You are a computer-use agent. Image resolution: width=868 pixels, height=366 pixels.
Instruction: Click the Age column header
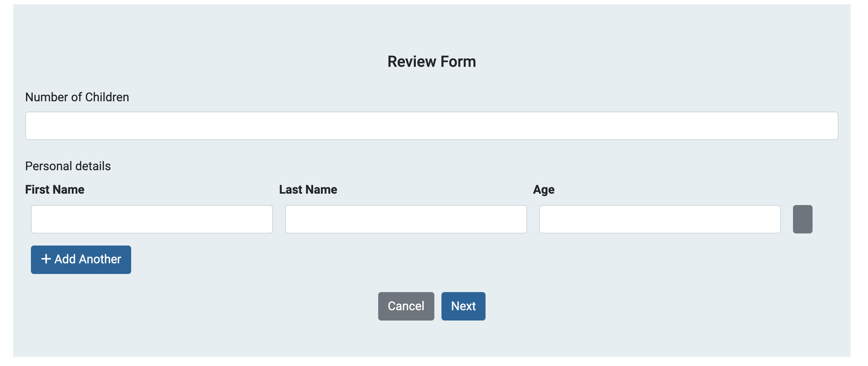(543, 189)
